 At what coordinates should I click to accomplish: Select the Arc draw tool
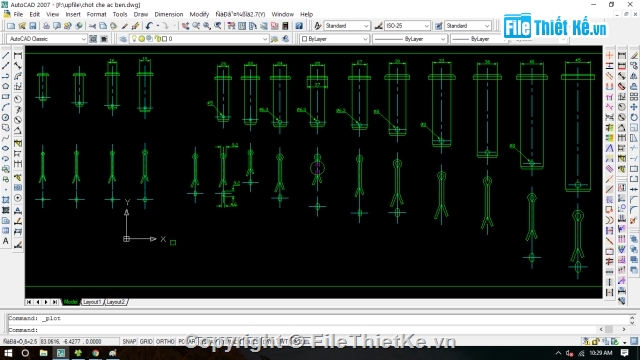(x=6, y=107)
